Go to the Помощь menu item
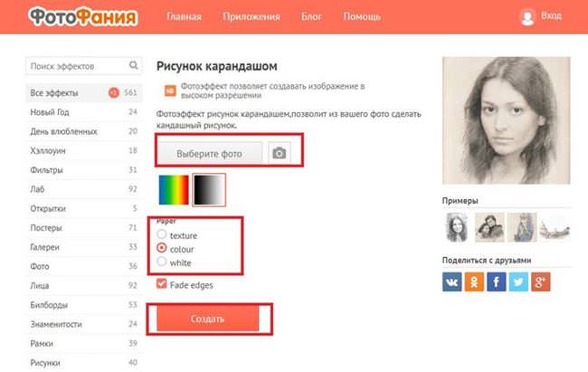588x372 pixels. point(362,17)
